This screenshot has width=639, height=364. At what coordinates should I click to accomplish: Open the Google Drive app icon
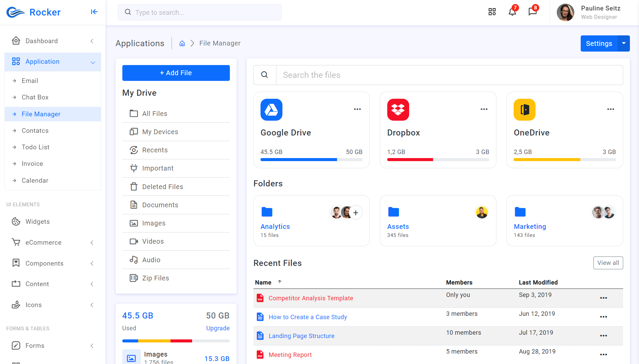[x=271, y=110]
